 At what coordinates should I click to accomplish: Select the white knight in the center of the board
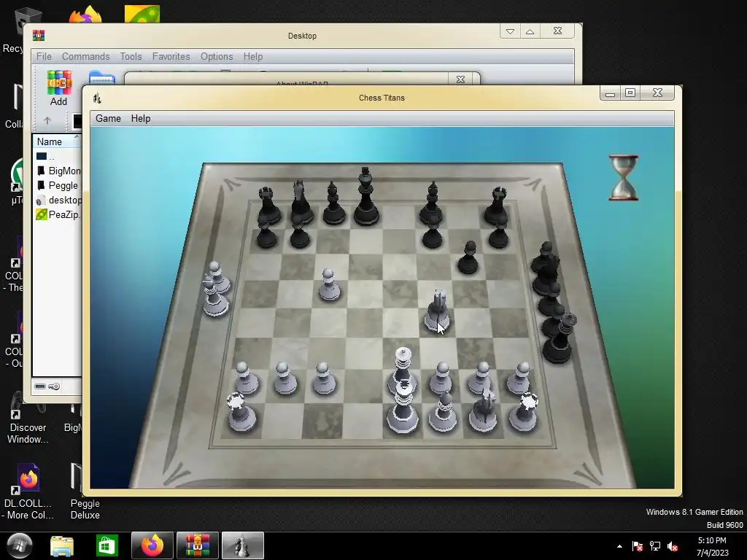tap(438, 311)
